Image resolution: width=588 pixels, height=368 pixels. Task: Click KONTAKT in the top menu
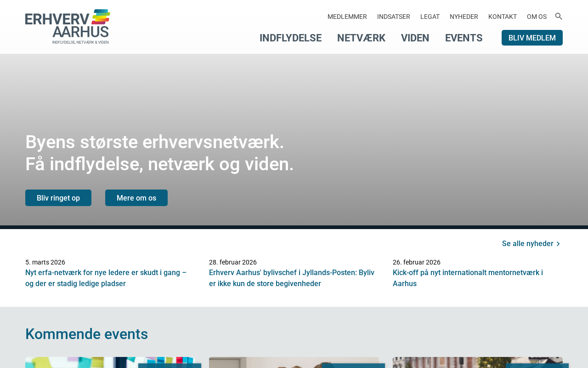503,17
